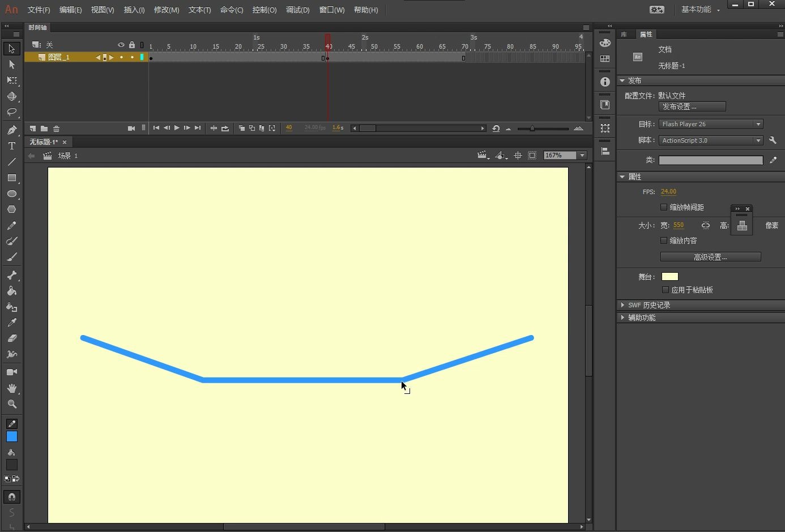Switch to the 库 panel tab
The height and width of the screenshot is (532, 785).
(624, 34)
